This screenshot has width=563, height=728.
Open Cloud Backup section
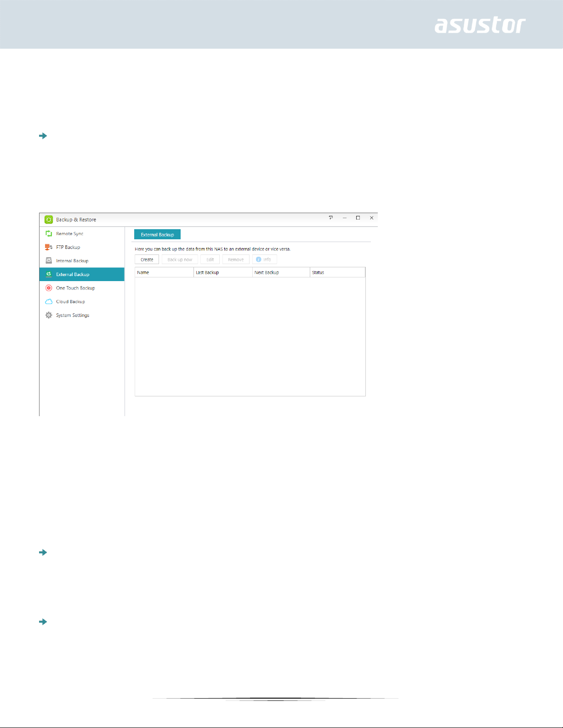click(x=82, y=302)
